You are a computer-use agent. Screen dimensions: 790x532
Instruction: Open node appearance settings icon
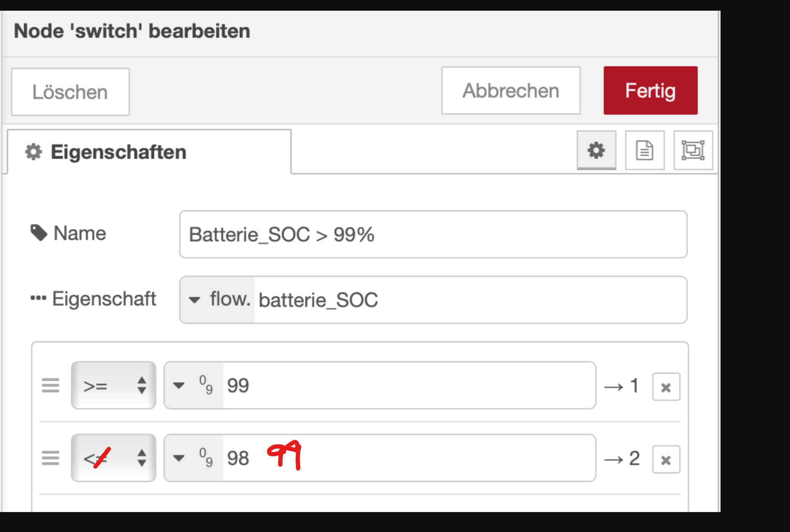coord(693,150)
